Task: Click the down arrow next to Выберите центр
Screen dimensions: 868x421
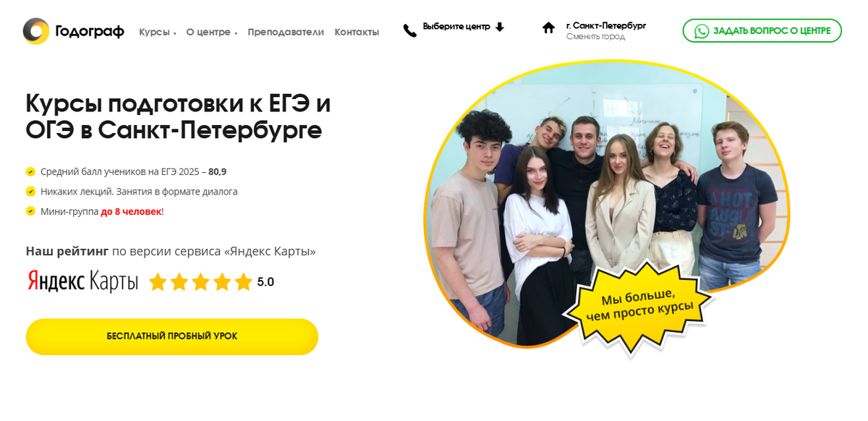Action: pos(499,27)
